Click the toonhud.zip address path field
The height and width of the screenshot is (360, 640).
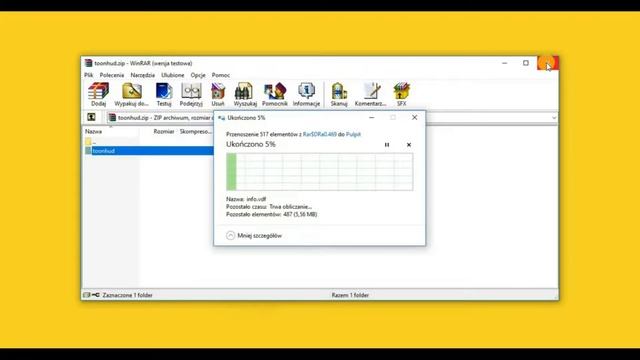pos(160,118)
